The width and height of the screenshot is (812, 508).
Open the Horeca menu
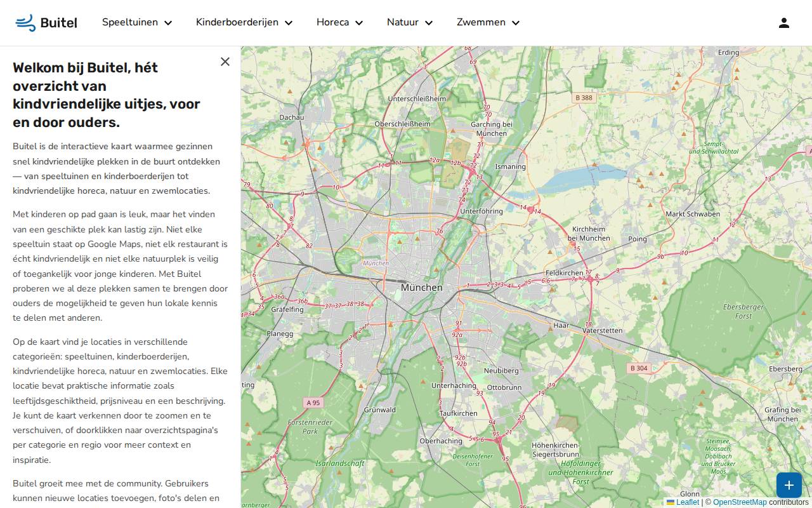(340, 22)
